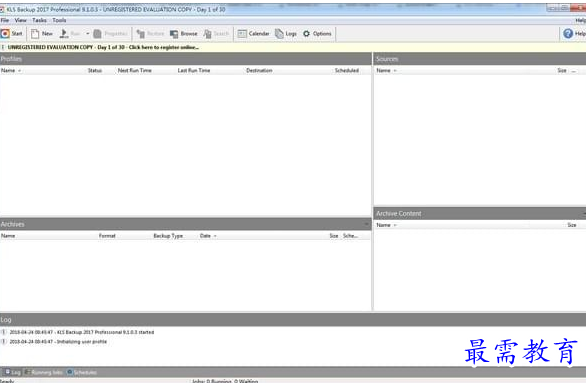
Task: Click the Start toolbar button
Action: coord(12,34)
